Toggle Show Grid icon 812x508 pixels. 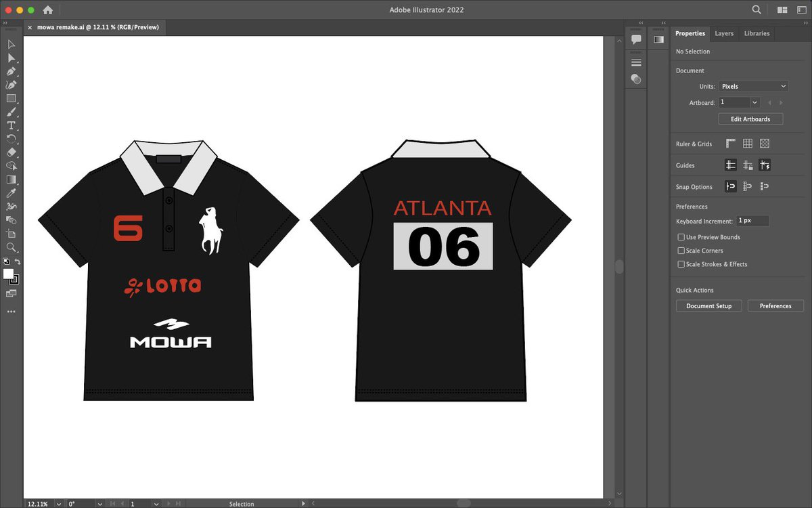tap(748, 144)
